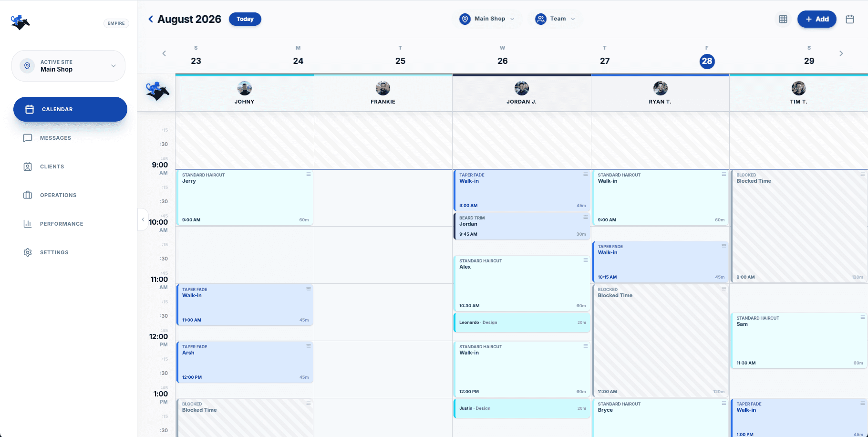Click the Team people icon
Image resolution: width=868 pixels, height=437 pixels.
(540, 19)
